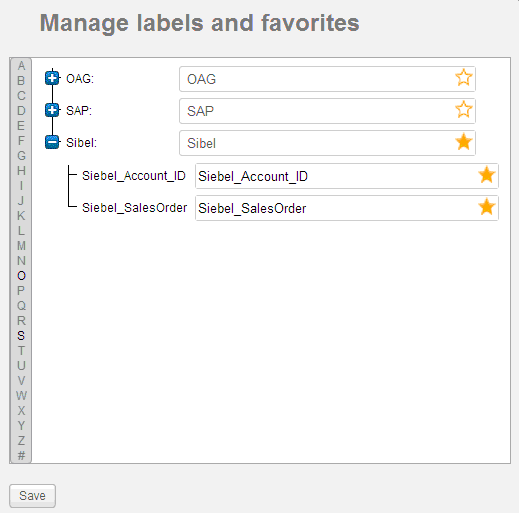The height and width of the screenshot is (513, 519).
Task: Edit the SAP label text field
Action: 327,111
